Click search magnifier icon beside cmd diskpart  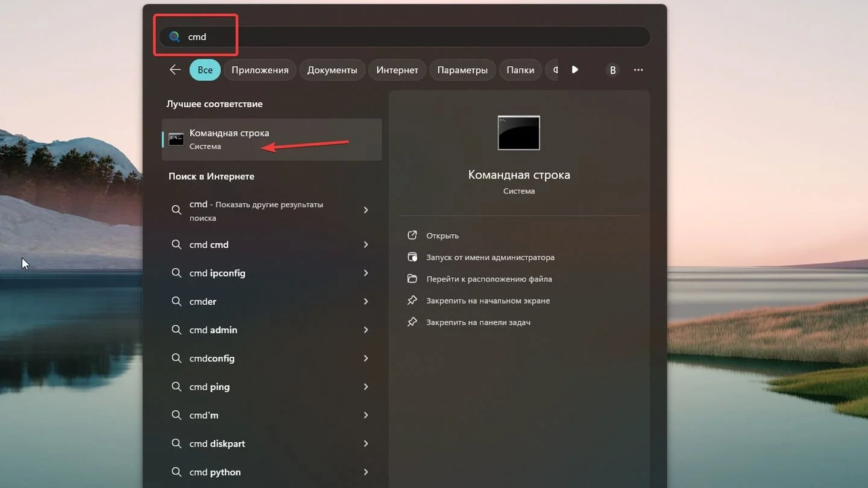(x=177, y=443)
